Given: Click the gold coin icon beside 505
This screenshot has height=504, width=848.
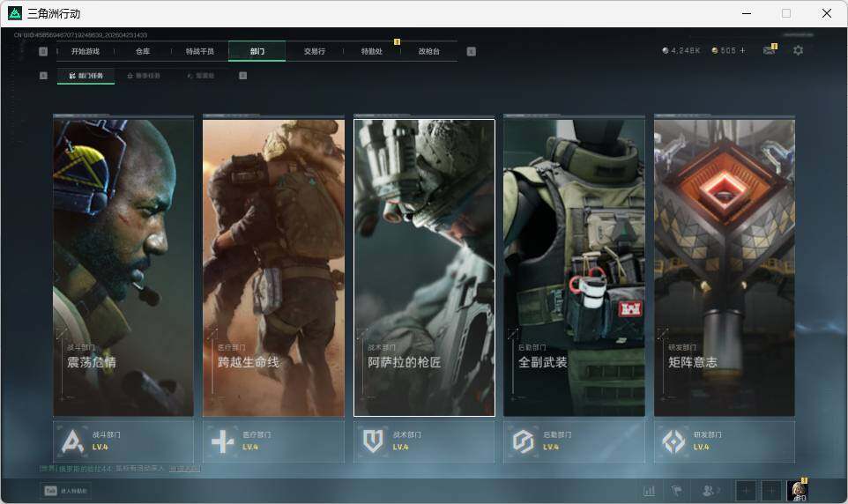Looking at the screenshot, I should pyautogui.click(x=715, y=50).
